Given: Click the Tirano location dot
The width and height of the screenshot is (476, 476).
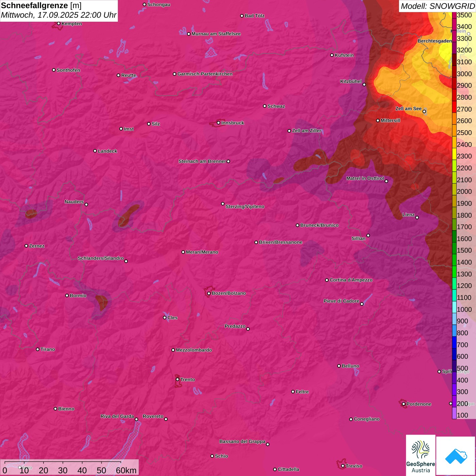Looking at the screenshot, I should (x=37, y=349).
